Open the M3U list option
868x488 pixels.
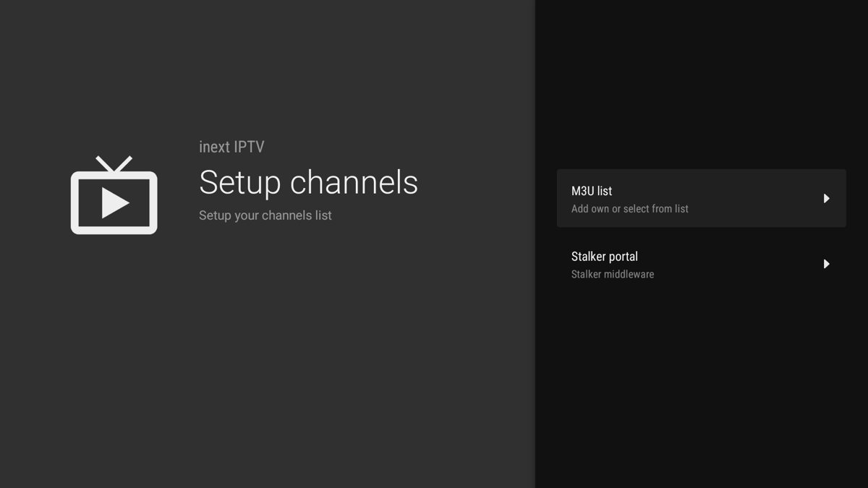click(701, 199)
